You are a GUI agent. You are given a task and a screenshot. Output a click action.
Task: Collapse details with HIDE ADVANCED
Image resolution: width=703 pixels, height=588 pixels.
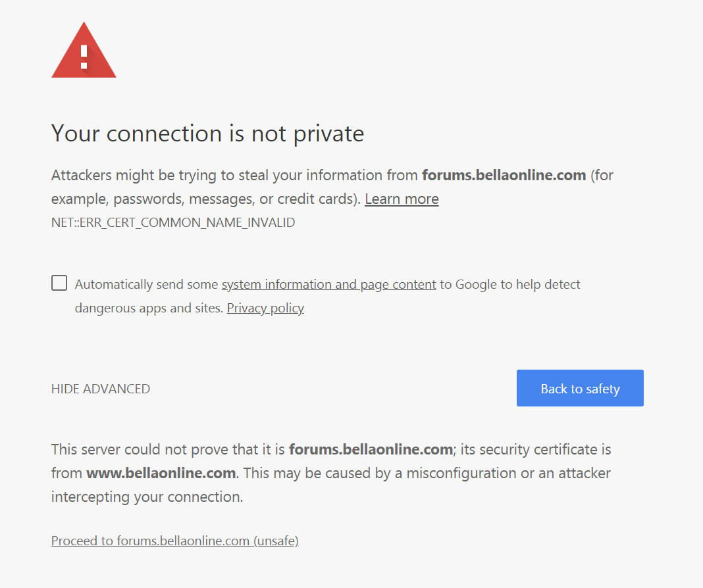click(x=101, y=389)
